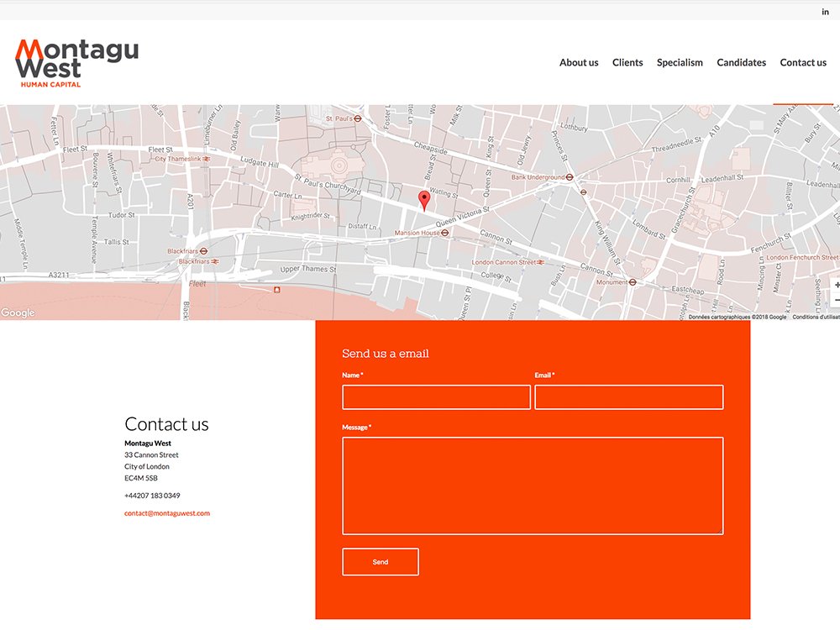Select Mansion House station icon
Screen dimensions: 840x630
(x=444, y=233)
